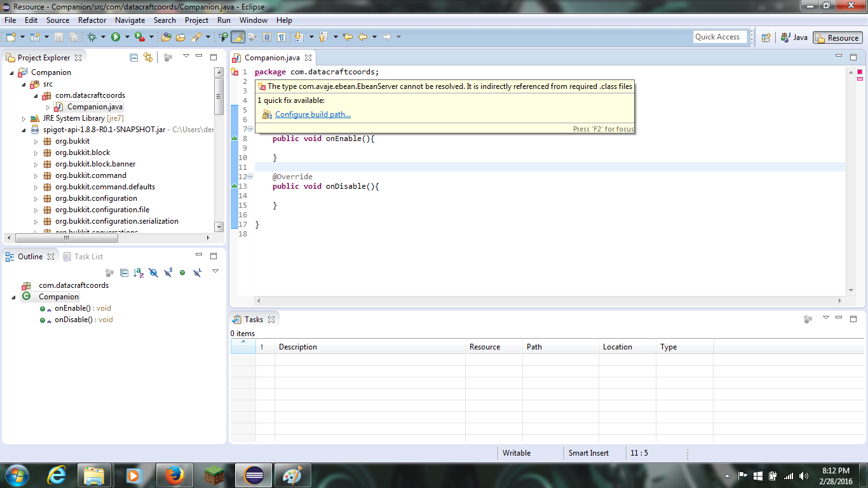The height and width of the screenshot is (488, 868).
Task: Select Link with Editor in Project Explorer
Action: tap(147, 57)
